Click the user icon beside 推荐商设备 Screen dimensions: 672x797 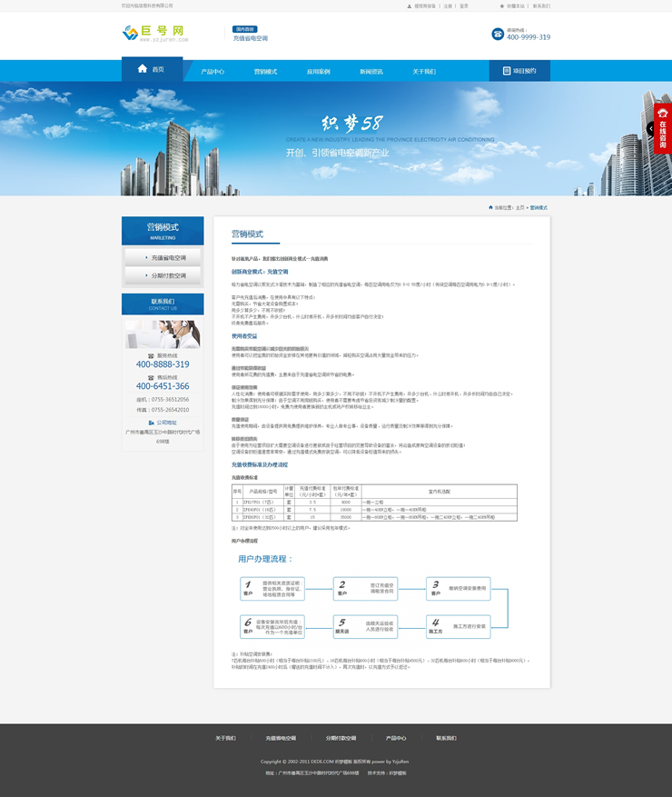pos(410,5)
